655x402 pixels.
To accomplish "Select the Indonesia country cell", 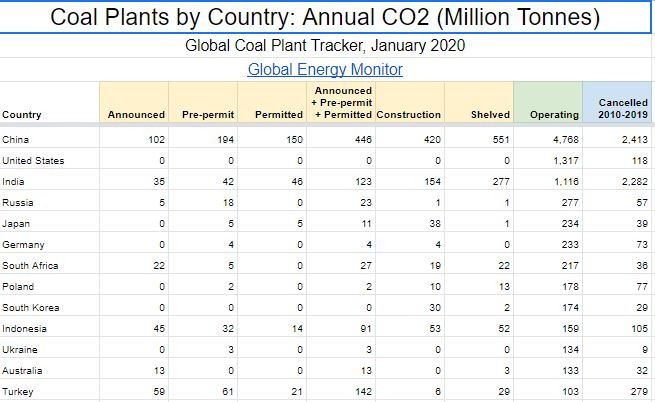I will pos(25,328).
